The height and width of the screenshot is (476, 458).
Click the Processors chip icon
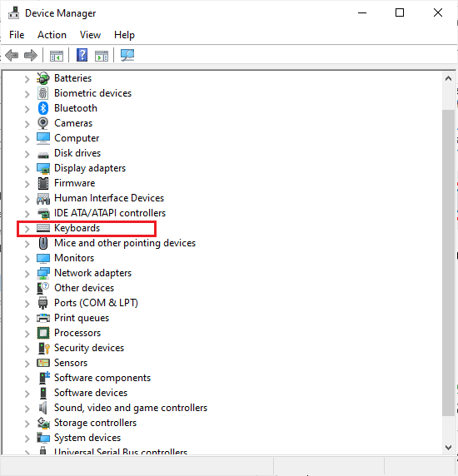coord(43,333)
